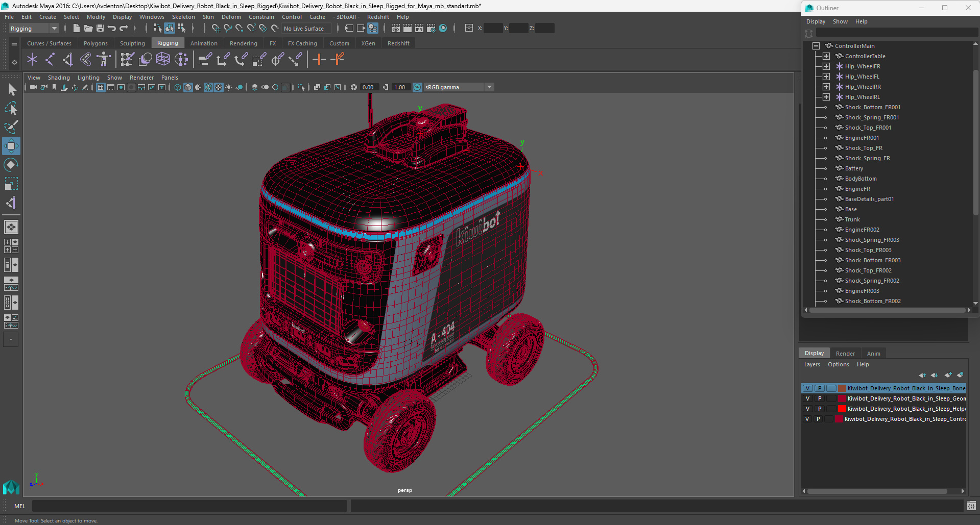Expand the Hlp_WheelFR node in Outliner
The height and width of the screenshot is (525, 980).
coord(826,66)
